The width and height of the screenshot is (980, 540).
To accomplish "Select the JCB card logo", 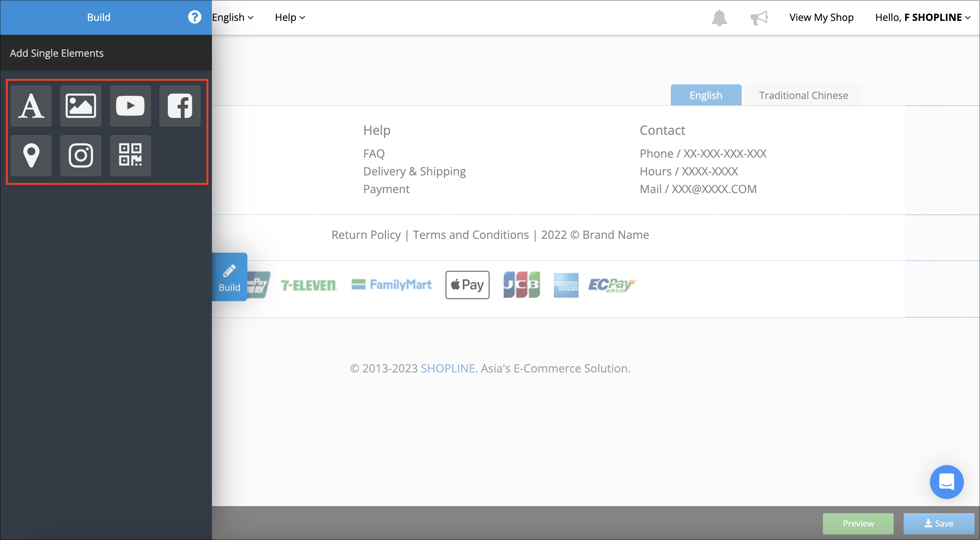I will [522, 285].
